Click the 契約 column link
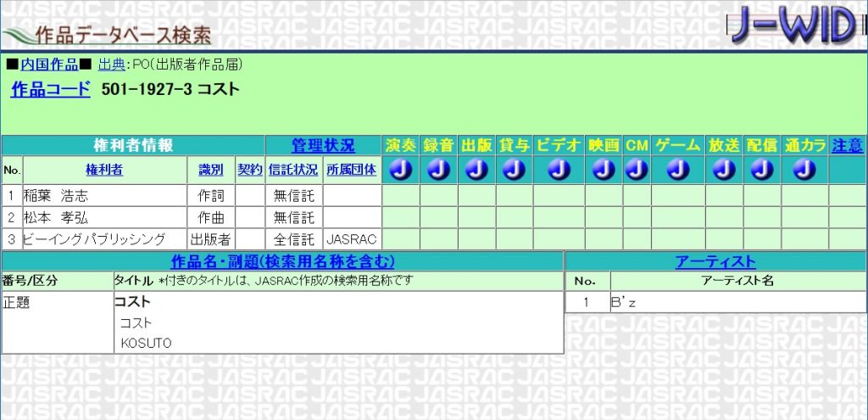The image size is (868, 420). click(x=250, y=170)
